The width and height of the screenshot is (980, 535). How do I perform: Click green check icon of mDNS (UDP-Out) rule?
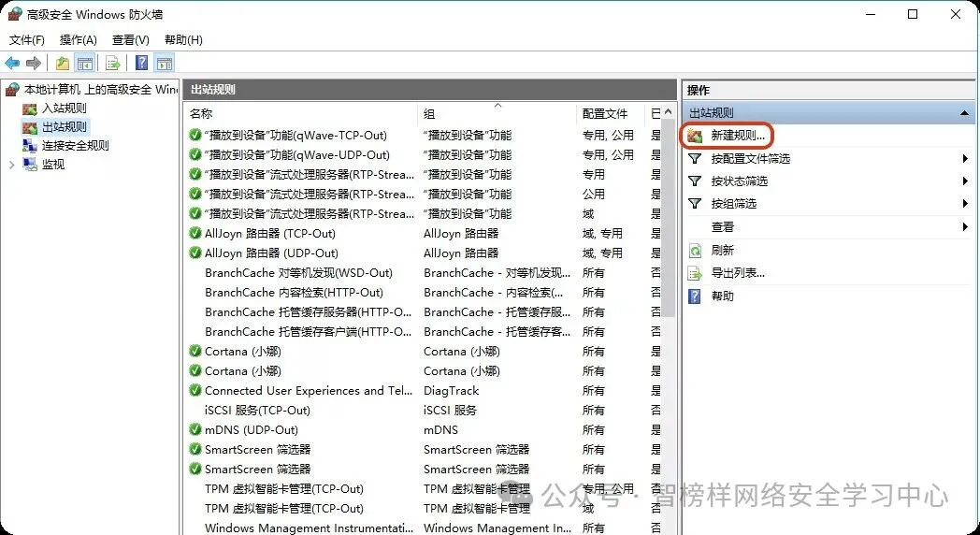pyautogui.click(x=195, y=430)
